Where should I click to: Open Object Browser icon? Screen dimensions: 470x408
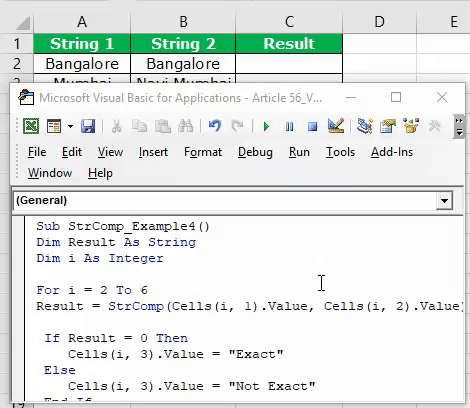(x=411, y=126)
